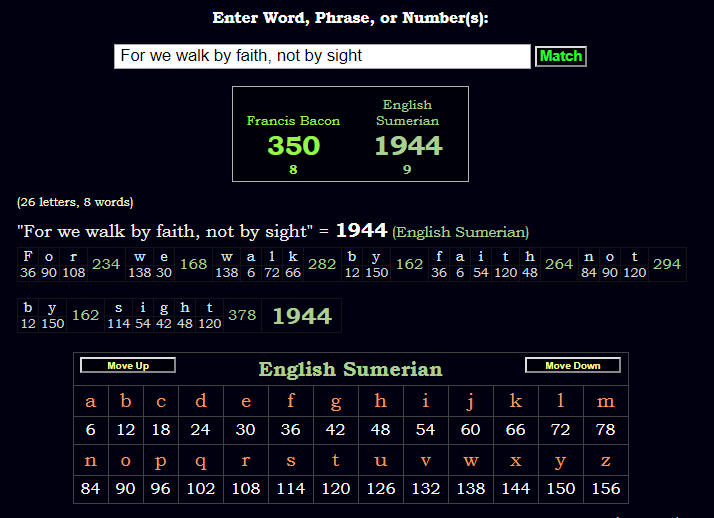Click the word total 378 for 'sight'
Screen dimensions: 714x518
pyautogui.click(x=242, y=315)
